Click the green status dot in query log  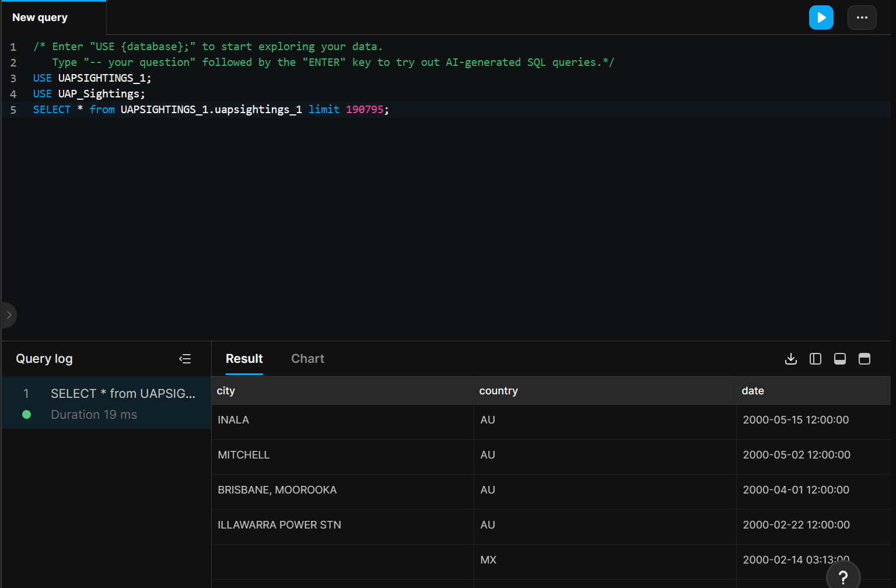pyautogui.click(x=26, y=415)
